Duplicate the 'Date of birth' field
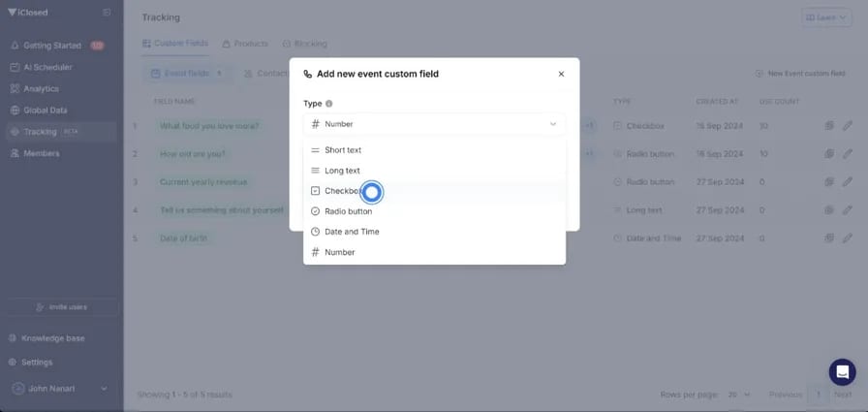 pyautogui.click(x=829, y=238)
